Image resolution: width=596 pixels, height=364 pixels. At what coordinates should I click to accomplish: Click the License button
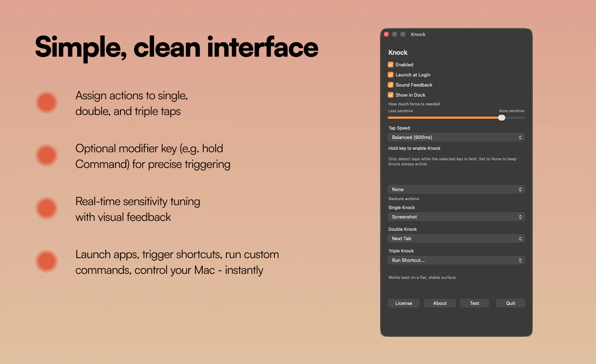coord(404,303)
